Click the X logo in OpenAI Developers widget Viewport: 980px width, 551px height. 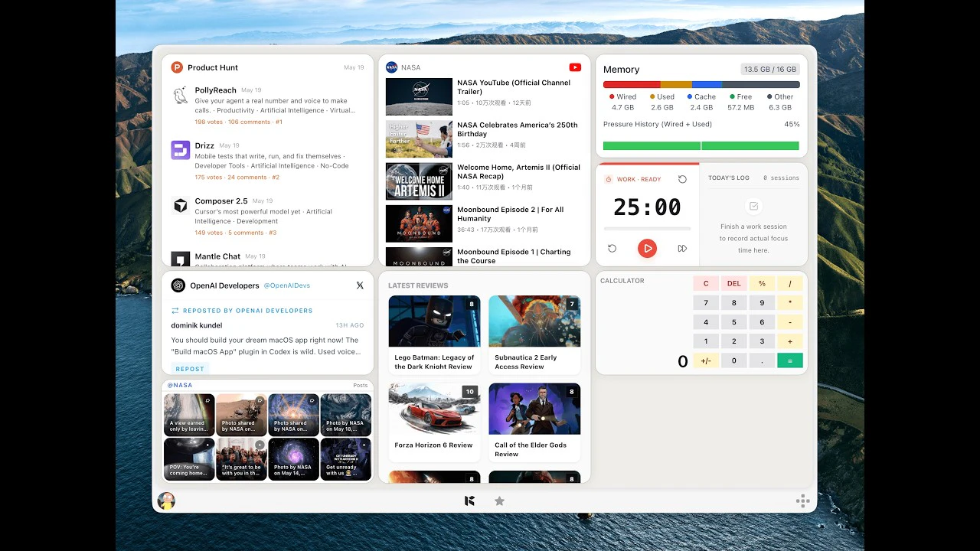(x=360, y=285)
